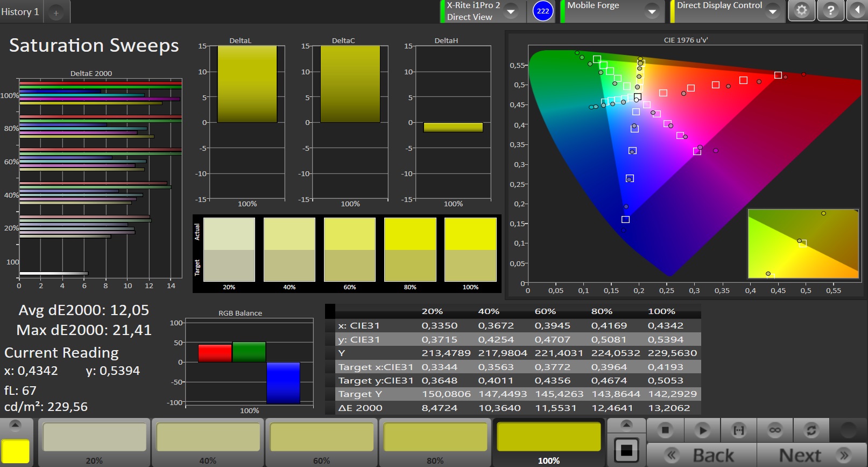
Task: Click the circular arrows refresh icon
Action: pos(811,430)
